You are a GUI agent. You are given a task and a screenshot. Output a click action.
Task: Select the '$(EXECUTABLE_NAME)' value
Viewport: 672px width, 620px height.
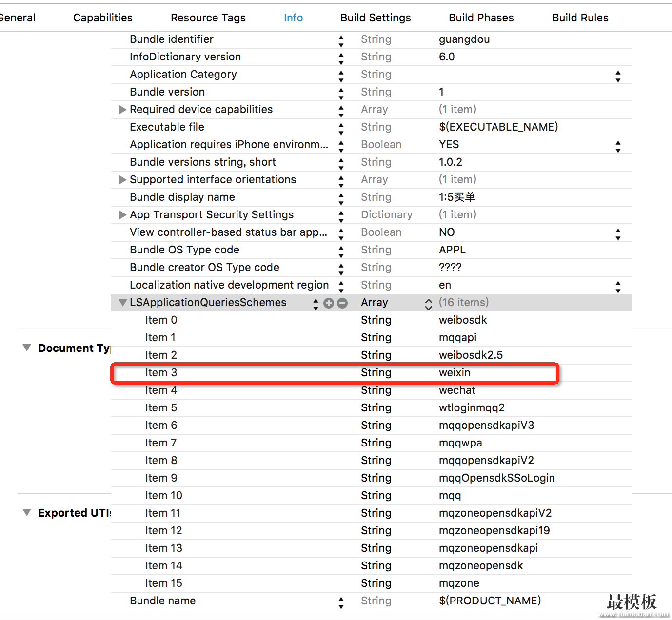[x=498, y=127]
